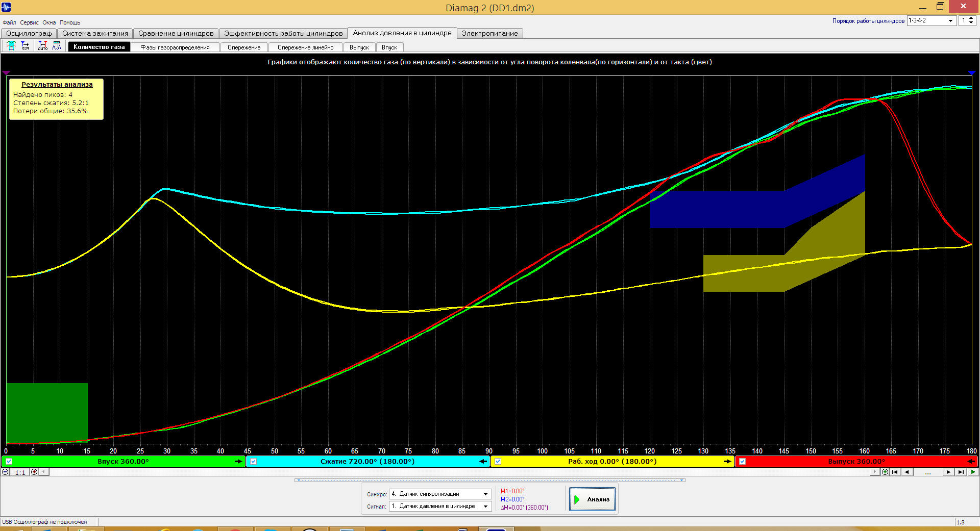Open the Опережение линейно sub-tab
This screenshot has height=531, width=980.
tap(306, 47)
